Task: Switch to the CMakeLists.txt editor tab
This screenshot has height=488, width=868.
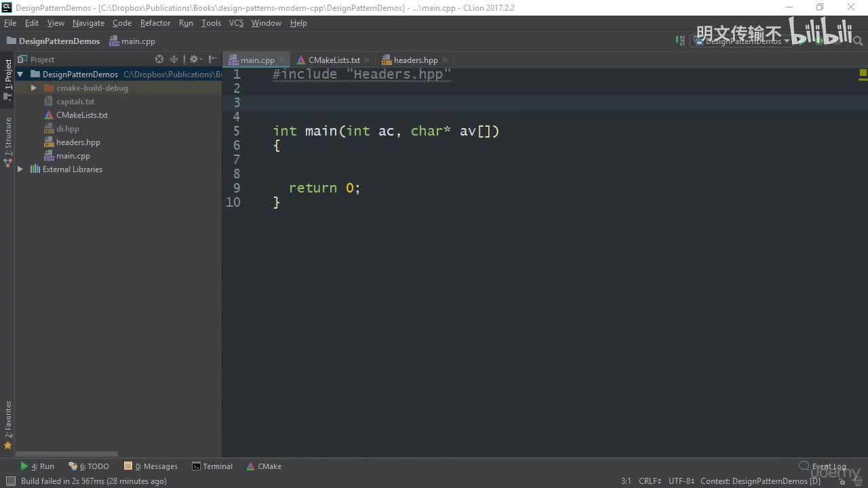Action: coord(334,60)
